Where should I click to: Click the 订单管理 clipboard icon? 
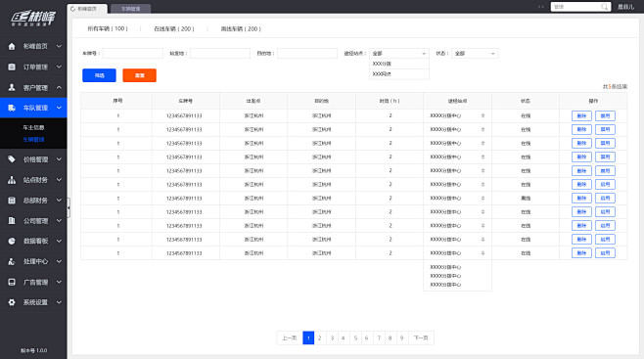[12, 67]
